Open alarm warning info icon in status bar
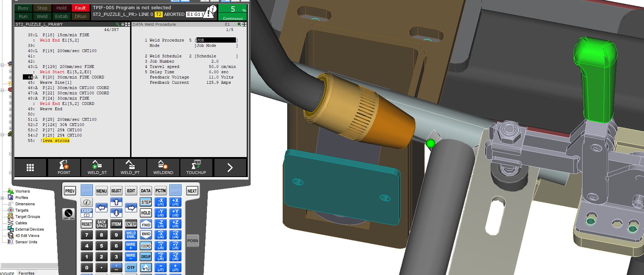The width and height of the screenshot is (644, 275). (210, 12)
